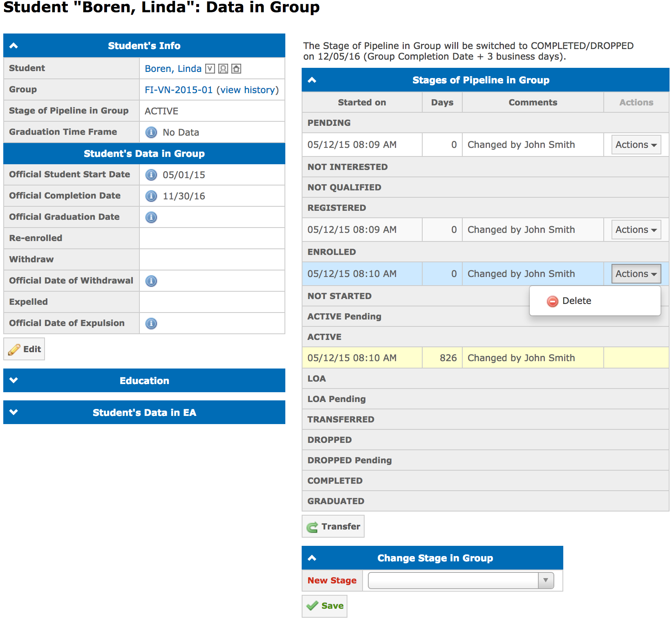The width and height of the screenshot is (672, 621).
Task: Expand the Student's Data in EA section
Action: 13,412
